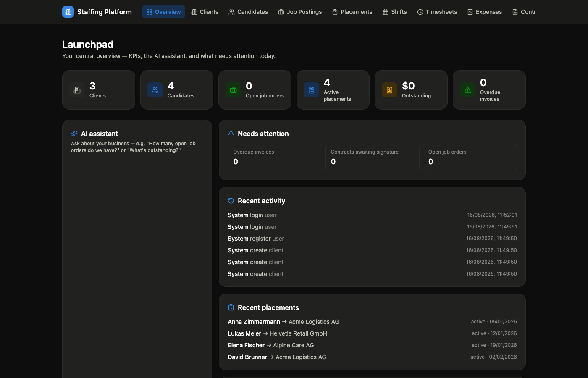Open the Overview tab
This screenshot has width=588, height=378.
(163, 12)
